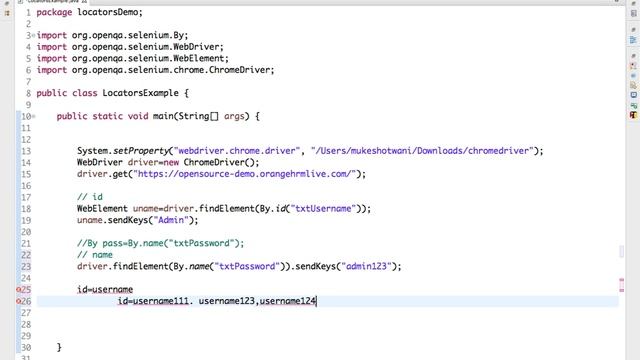The height and width of the screenshot is (360, 640).
Task: Click 'id=username' text on line 25
Action: (105, 289)
